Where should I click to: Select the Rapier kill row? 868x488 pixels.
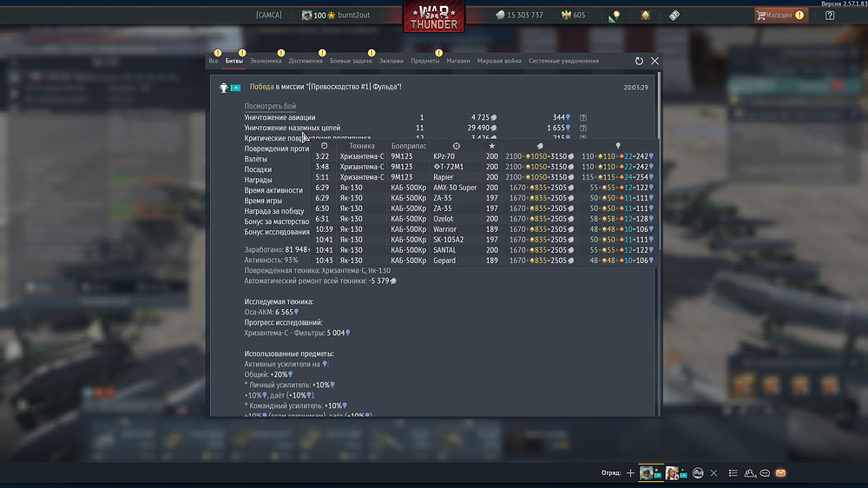[x=484, y=177]
